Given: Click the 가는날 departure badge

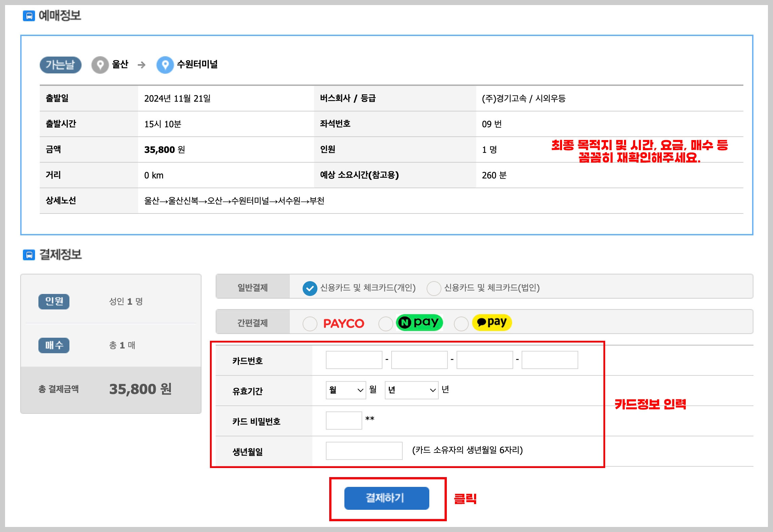Looking at the screenshot, I should point(61,64).
